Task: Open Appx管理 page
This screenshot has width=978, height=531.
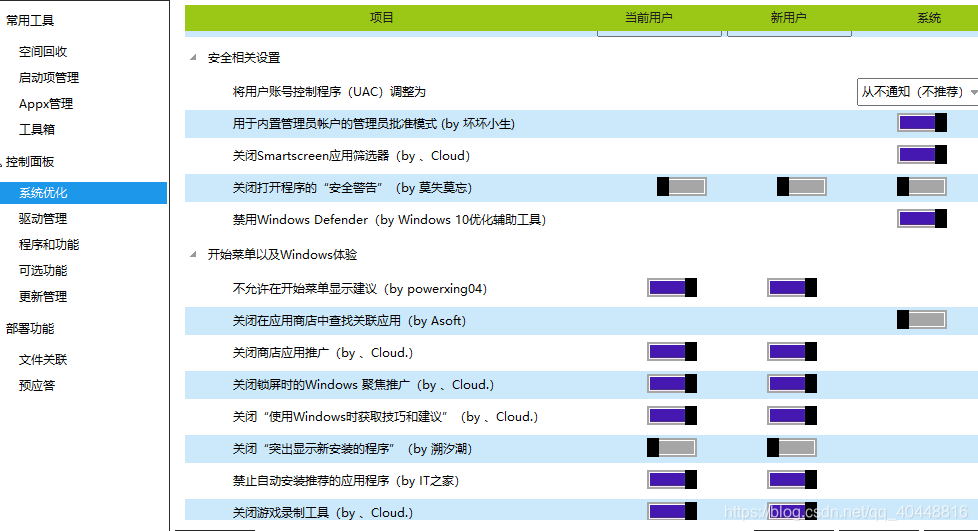Action: tap(46, 104)
